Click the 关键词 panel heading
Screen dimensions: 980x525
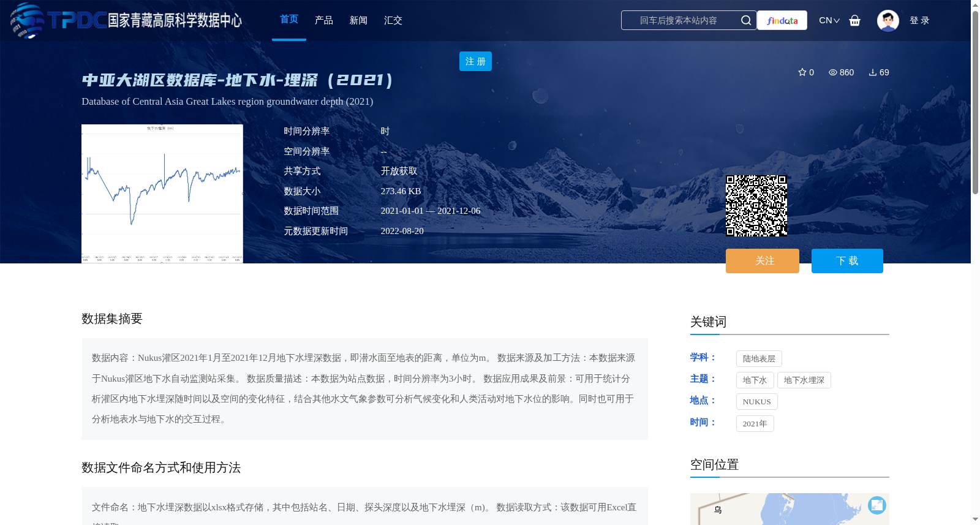(x=708, y=322)
